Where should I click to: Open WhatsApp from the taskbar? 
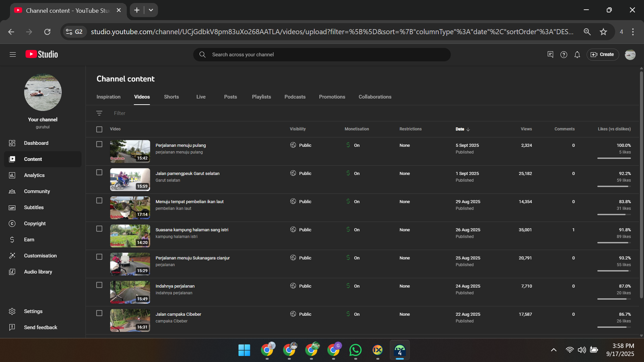coord(355,350)
